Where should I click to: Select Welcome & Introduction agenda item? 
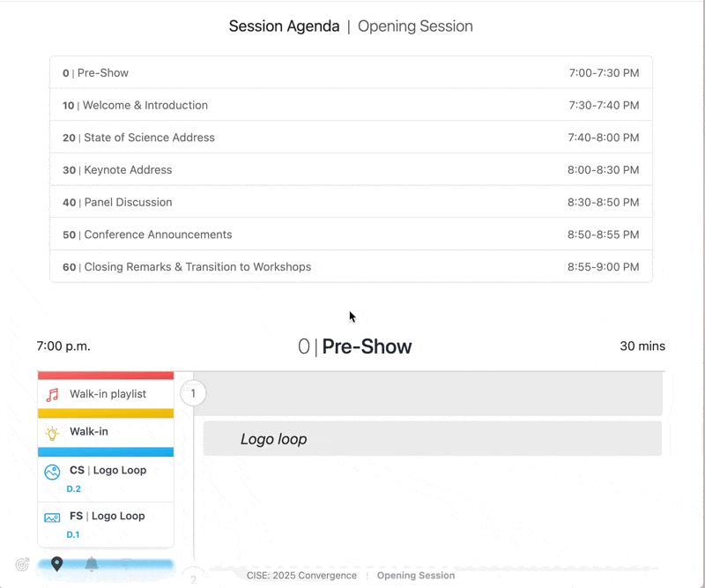351,106
